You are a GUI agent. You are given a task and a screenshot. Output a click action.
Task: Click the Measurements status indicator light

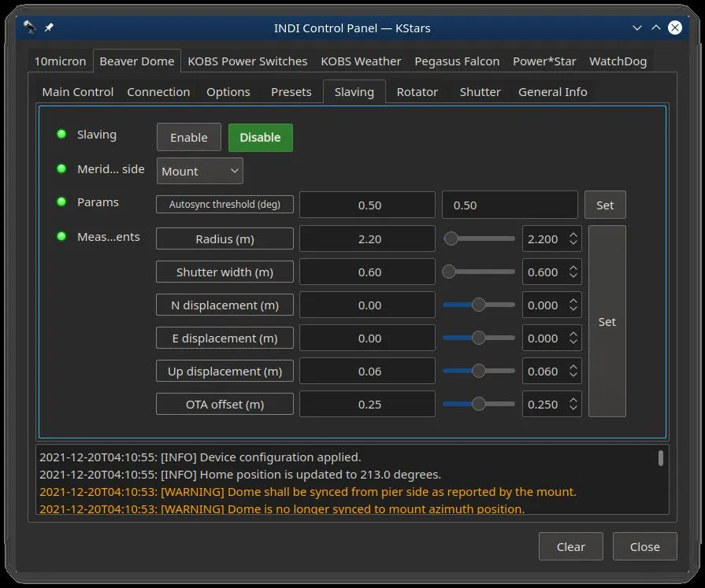click(x=61, y=236)
